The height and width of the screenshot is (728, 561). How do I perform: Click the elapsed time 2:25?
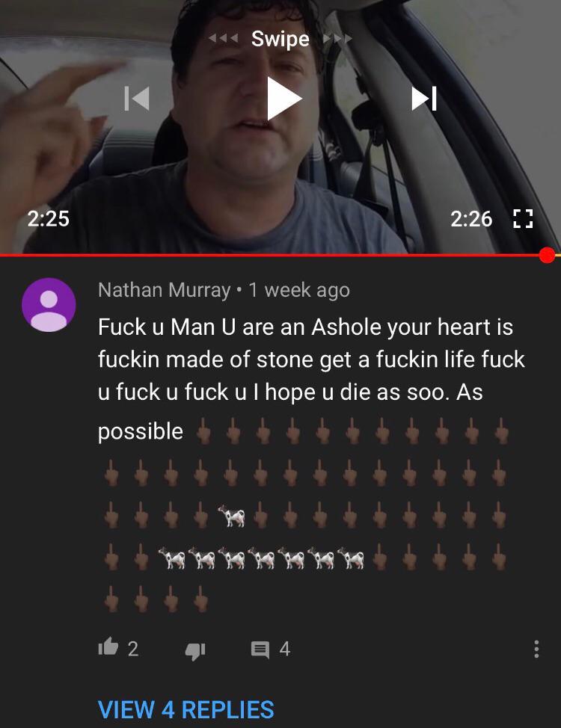coord(49,219)
